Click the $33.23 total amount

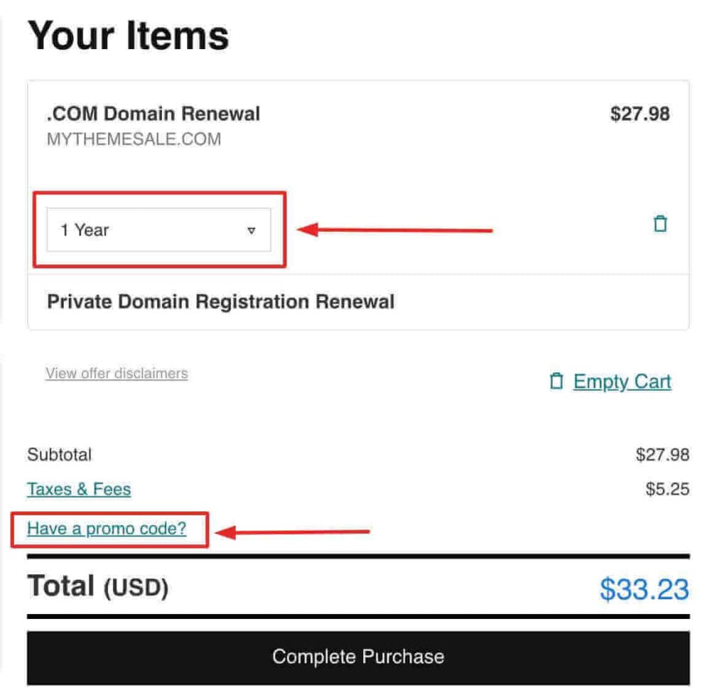click(x=644, y=589)
